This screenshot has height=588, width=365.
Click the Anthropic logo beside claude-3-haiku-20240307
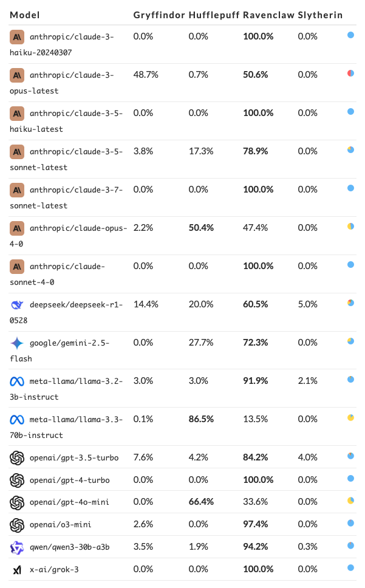17,37
